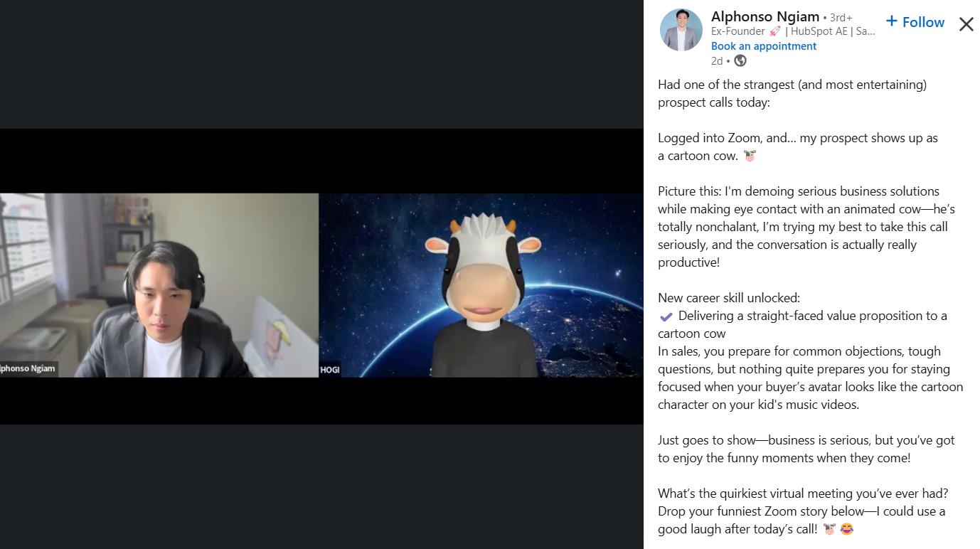Viewport: 980px width, 549px height.
Task: Click the plus icon beside Follow
Action: (x=892, y=21)
